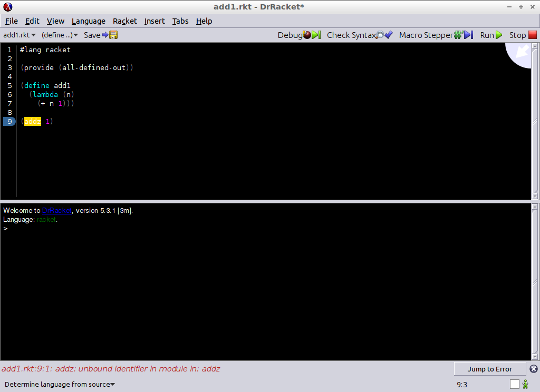Viewport: 540px width, 392px height.
Task: Open the Edit menu
Action: pyautogui.click(x=32, y=21)
